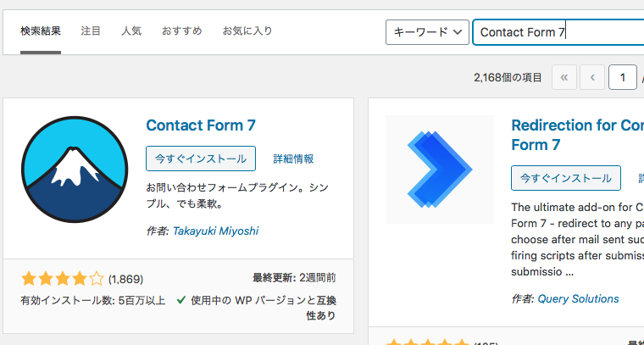Go to the first page arrows button
Viewport: 644px width, 345px height.
563,77
